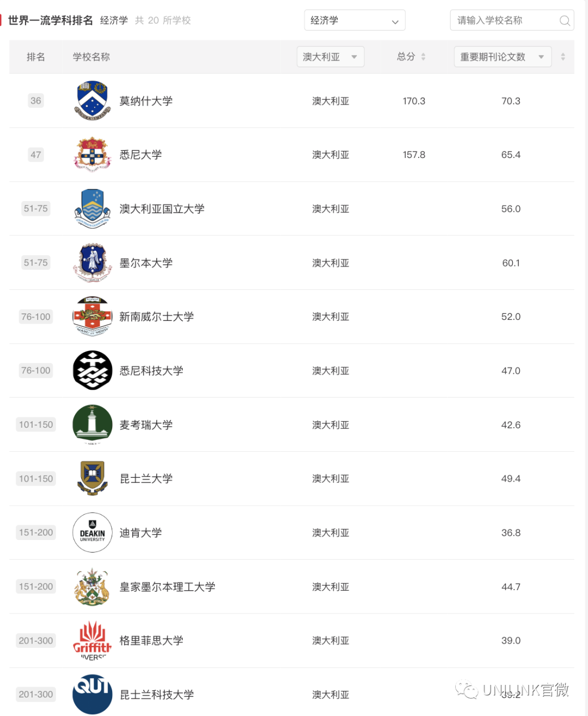Open 澳大利亚国立大学 school link
Image resolution: width=588 pixels, height=716 pixels.
pyautogui.click(x=162, y=209)
